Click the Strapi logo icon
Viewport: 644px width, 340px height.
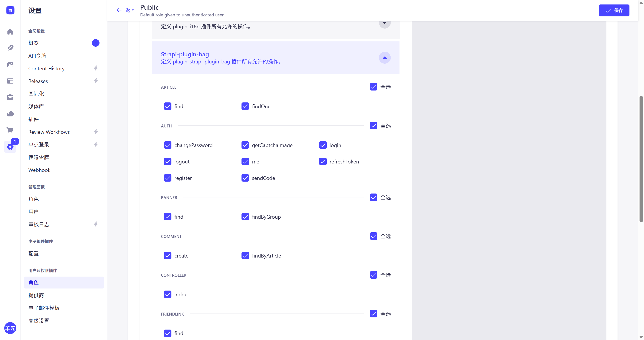click(10, 10)
